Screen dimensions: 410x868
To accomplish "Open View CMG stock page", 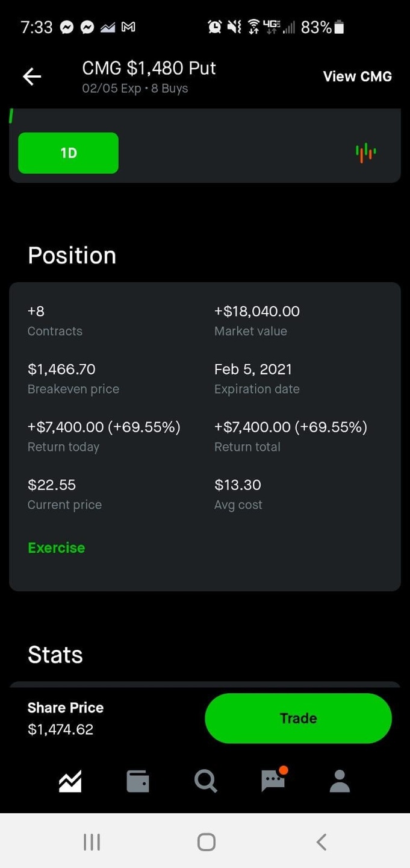I will click(x=357, y=77).
